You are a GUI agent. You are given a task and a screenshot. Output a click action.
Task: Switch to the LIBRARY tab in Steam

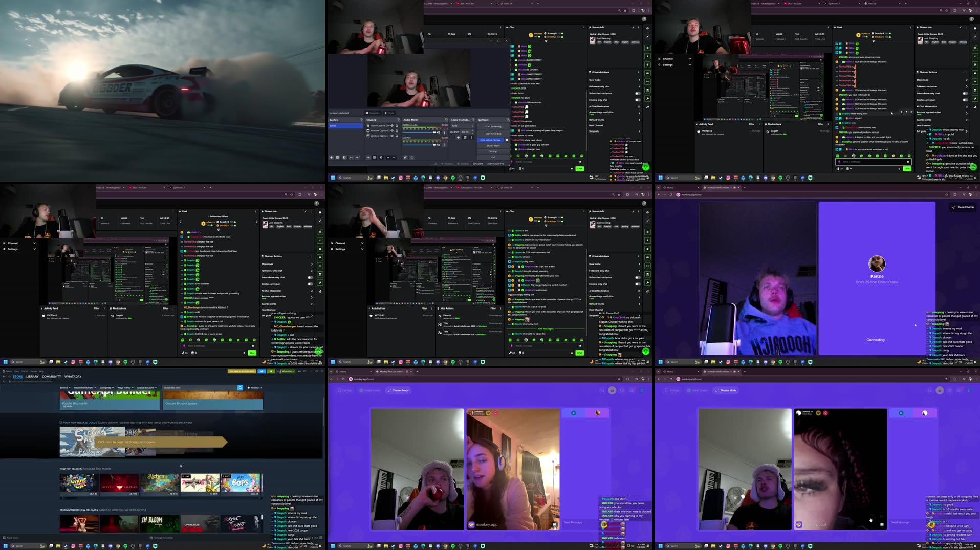tap(32, 376)
